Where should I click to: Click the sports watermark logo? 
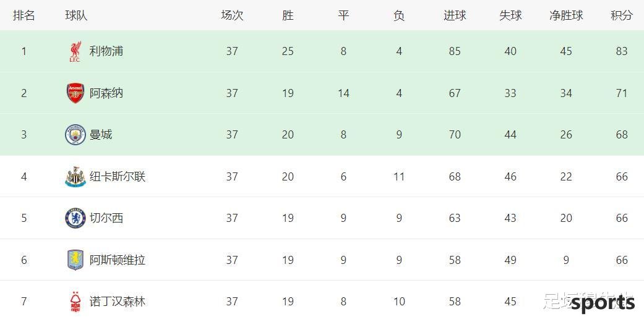coord(603,303)
